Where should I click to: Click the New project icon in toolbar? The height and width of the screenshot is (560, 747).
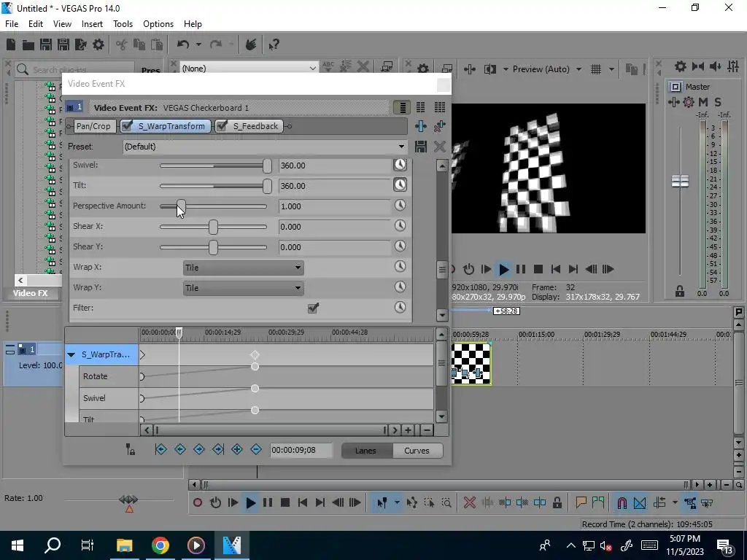tap(11, 44)
